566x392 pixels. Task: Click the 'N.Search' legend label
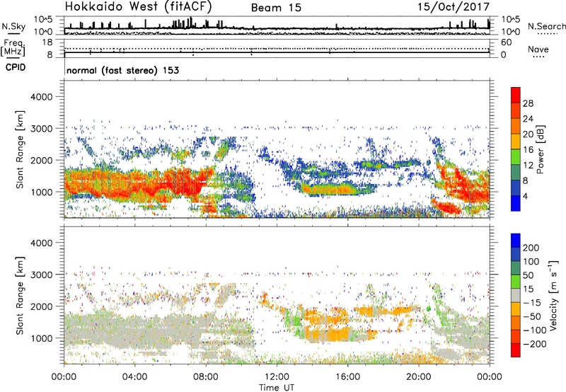546,26
